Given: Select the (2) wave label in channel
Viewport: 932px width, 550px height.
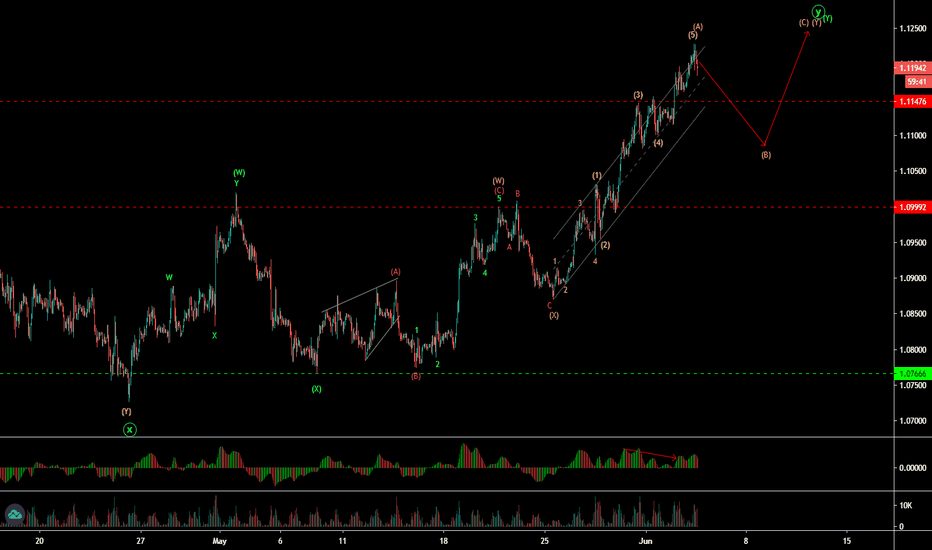Looking at the screenshot, I should (x=605, y=245).
